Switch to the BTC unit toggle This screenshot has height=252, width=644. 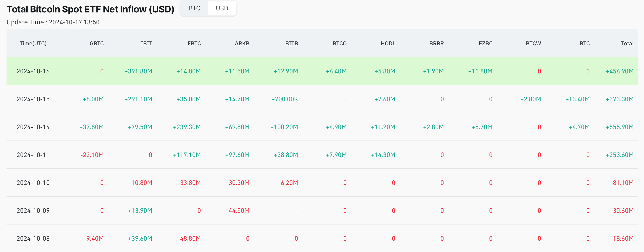[x=194, y=8]
